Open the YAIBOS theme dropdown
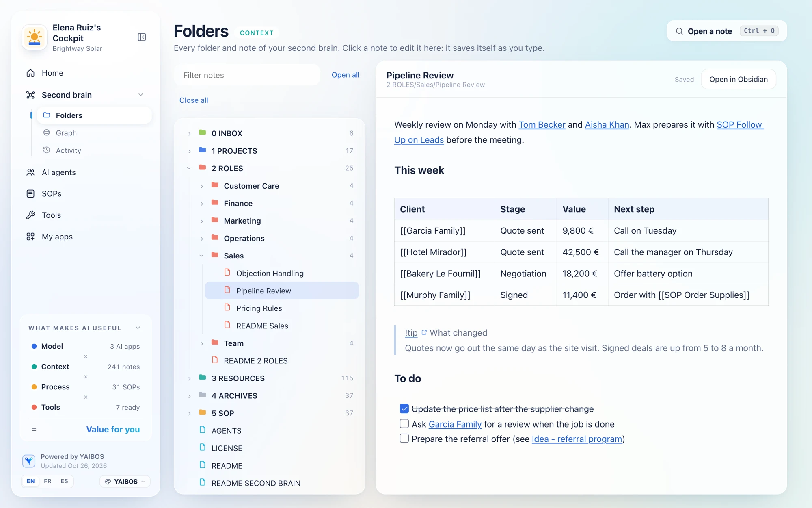This screenshot has height=508, width=812. point(125,482)
